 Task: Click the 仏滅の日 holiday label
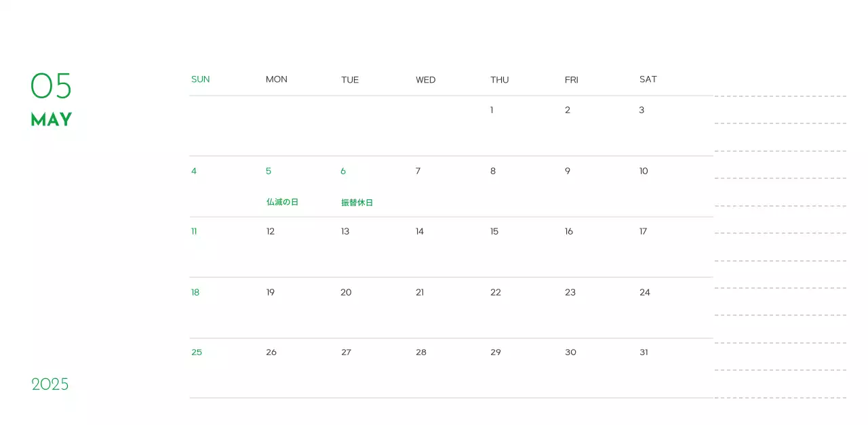coord(282,202)
